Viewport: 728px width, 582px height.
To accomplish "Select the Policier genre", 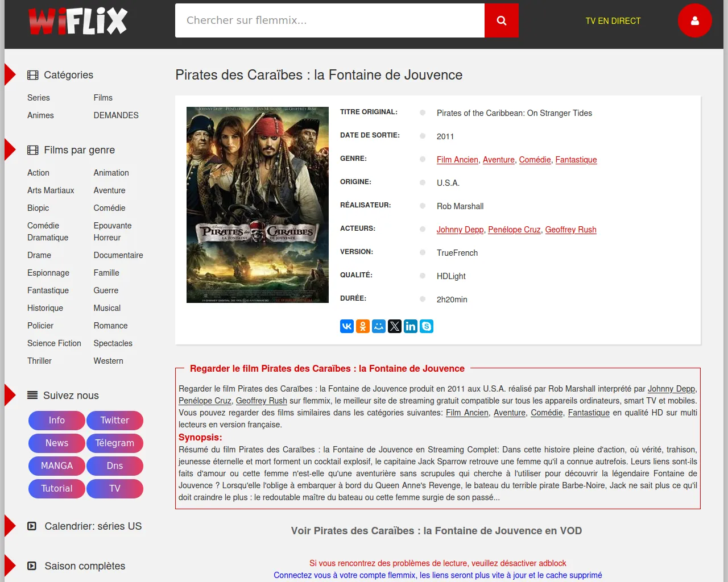I will [x=40, y=326].
